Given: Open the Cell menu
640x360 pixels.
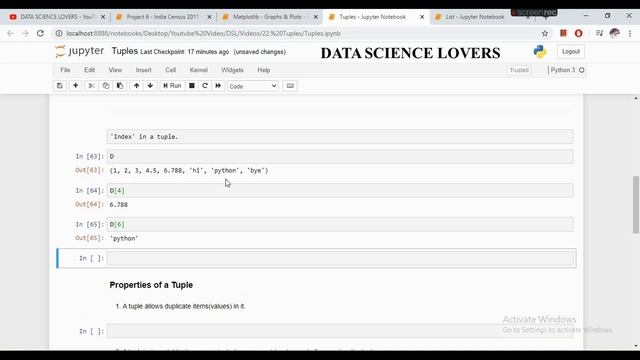Looking at the screenshot, I should click(171, 70).
